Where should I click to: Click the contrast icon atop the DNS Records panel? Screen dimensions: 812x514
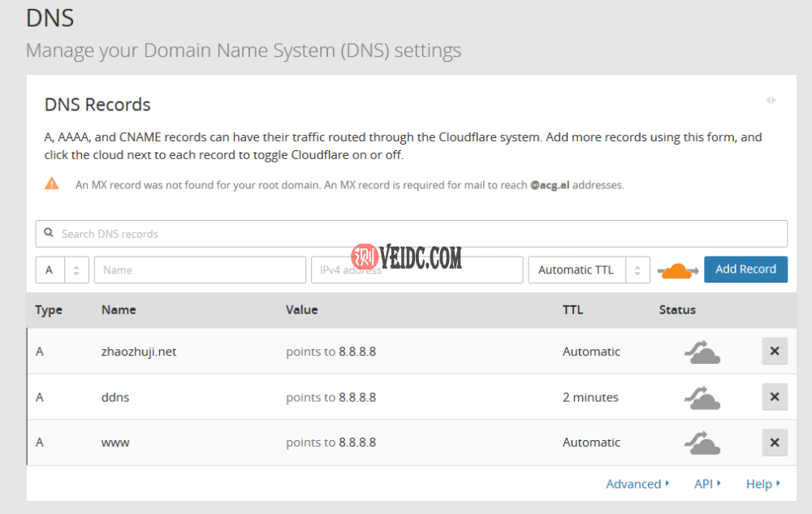[771, 99]
